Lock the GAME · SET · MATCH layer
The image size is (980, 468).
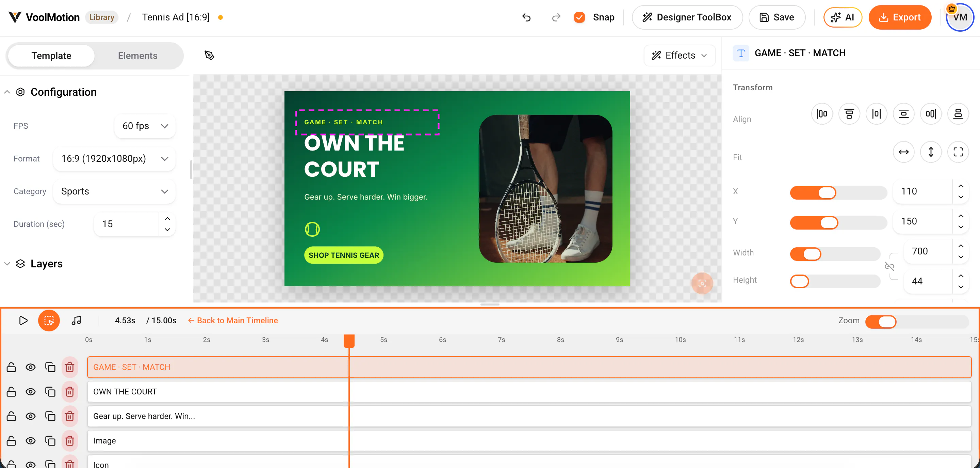[12, 367]
